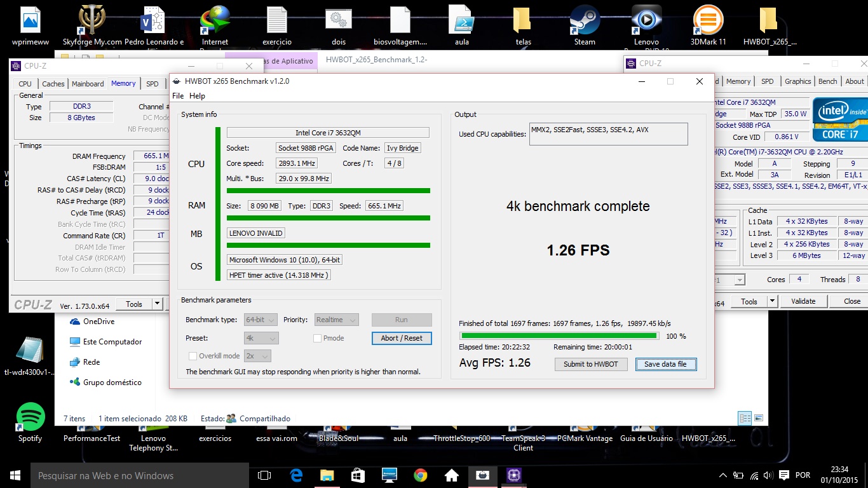Click Tools button in left CPU-Z window
This screenshot has width=868, height=488.
coord(134,304)
